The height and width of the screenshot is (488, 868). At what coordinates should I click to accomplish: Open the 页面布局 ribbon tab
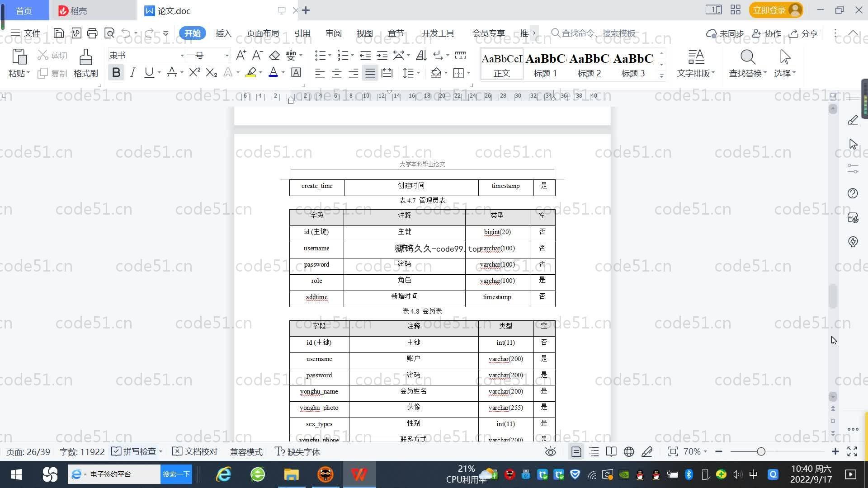coord(263,33)
